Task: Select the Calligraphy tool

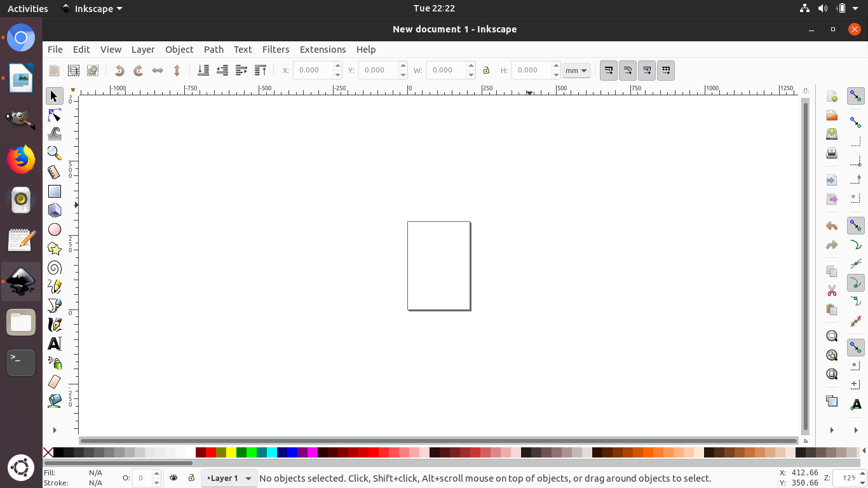Action: pyautogui.click(x=55, y=325)
